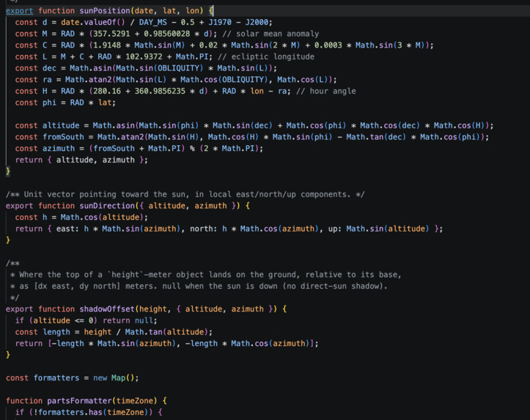Click the 'as [dx east, dy north] meters' comment line
This screenshot has height=420, width=530.
[199, 287]
